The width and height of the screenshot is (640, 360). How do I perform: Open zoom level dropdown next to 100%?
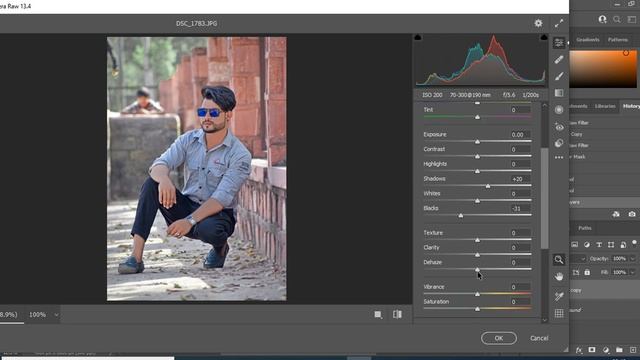[x=56, y=315]
